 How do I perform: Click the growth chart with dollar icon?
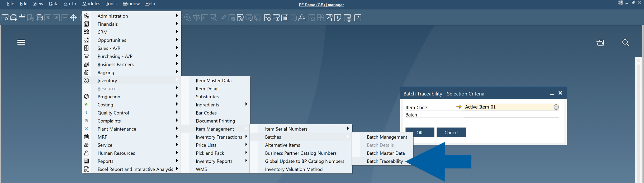click(329, 18)
